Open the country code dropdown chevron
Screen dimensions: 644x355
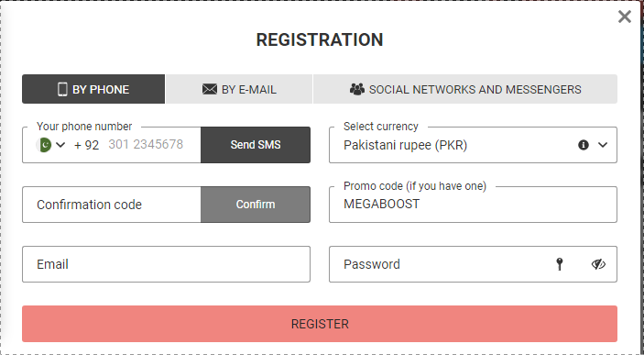point(60,145)
